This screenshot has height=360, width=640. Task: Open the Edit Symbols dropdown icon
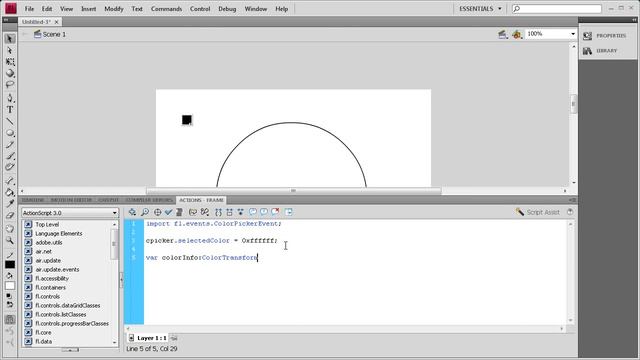click(x=517, y=35)
